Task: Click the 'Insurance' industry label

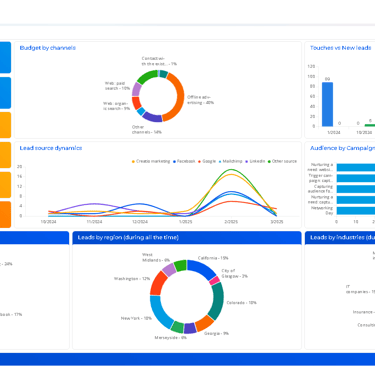Action: point(364,312)
